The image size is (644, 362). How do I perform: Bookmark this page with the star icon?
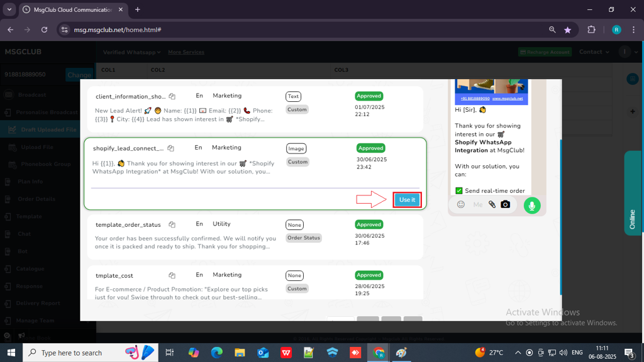tap(568, 30)
